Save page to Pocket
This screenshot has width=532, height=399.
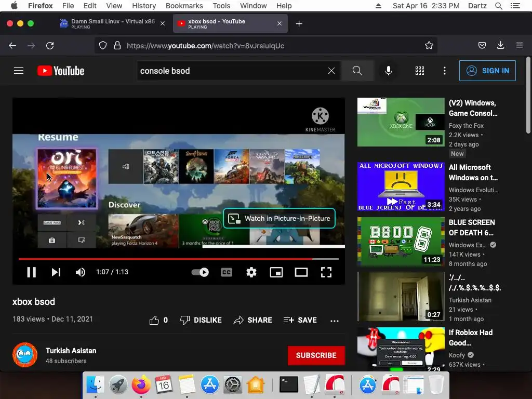tap(482, 46)
